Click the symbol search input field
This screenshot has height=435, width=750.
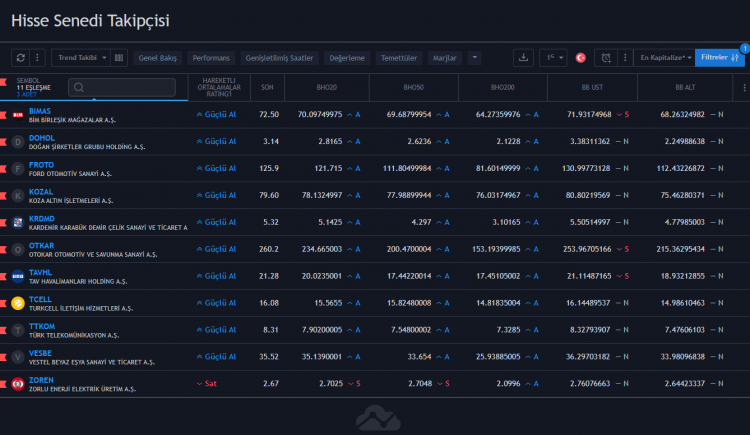(122, 88)
